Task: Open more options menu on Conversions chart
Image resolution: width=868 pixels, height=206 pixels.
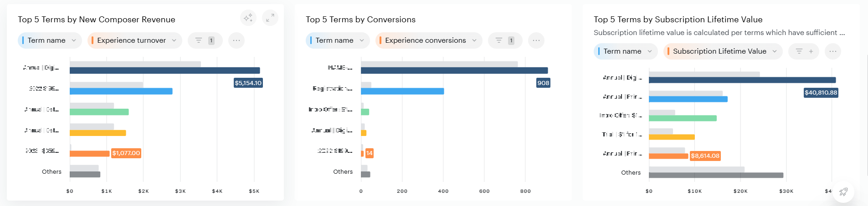Action: pos(536,40)
